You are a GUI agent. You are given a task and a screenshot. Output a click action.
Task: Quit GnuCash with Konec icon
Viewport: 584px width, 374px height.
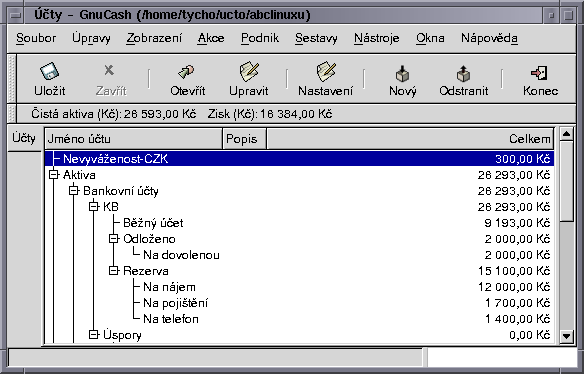coord(539,73)
